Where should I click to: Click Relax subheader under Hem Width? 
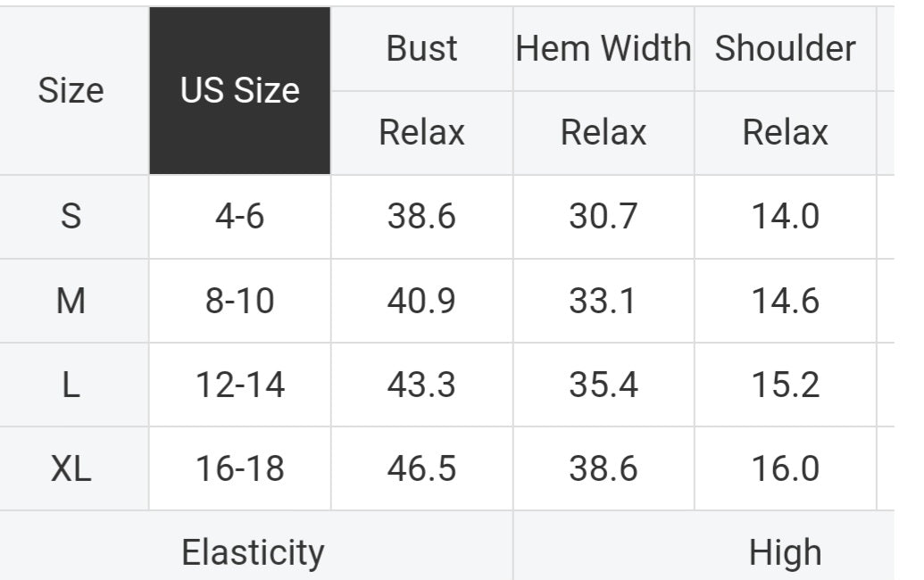[604, 132]
